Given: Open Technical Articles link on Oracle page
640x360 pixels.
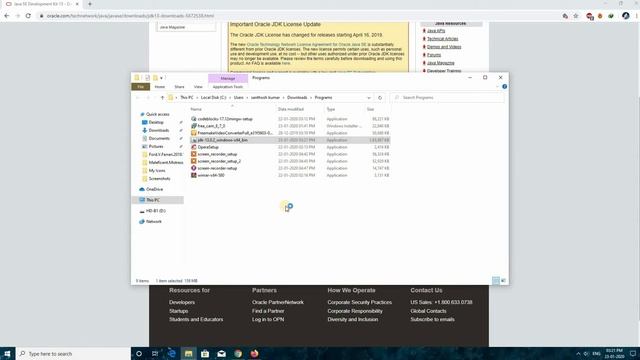Looking at the screenshot, I should click(x=442, y=39).
